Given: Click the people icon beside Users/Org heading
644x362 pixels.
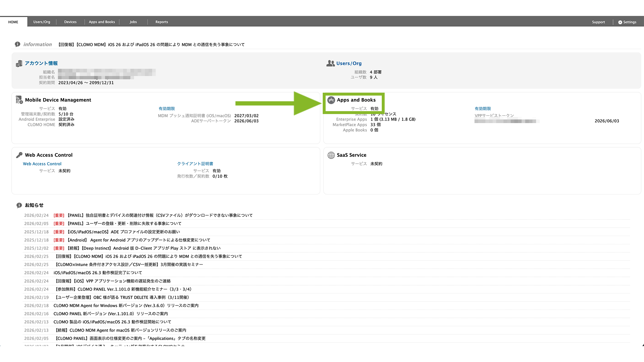Looking at the screenshot, I should [330, 63].
